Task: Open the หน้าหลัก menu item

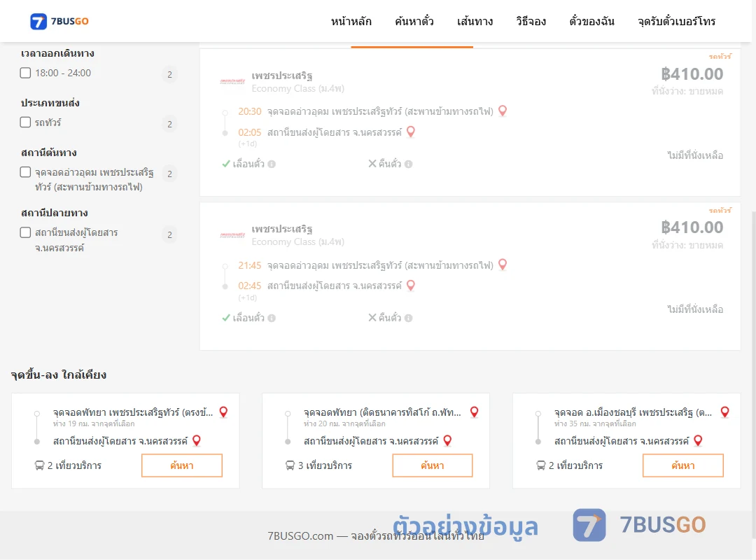Action: pyautogui.click(x=351, y=21)
